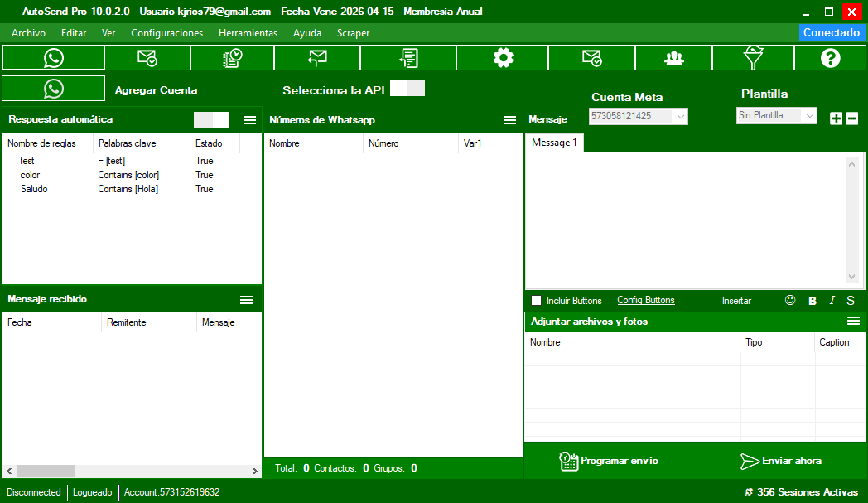Open the Cuenta Meta account dropdown

click(638, 117)
